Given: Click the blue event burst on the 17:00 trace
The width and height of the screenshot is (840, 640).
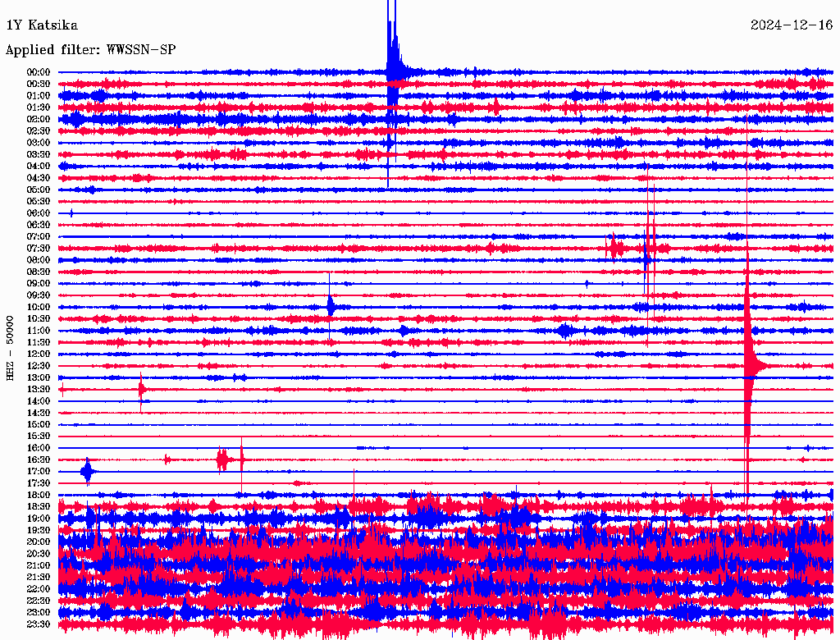Looking at the screenshot, I should [x=88, y=472].
